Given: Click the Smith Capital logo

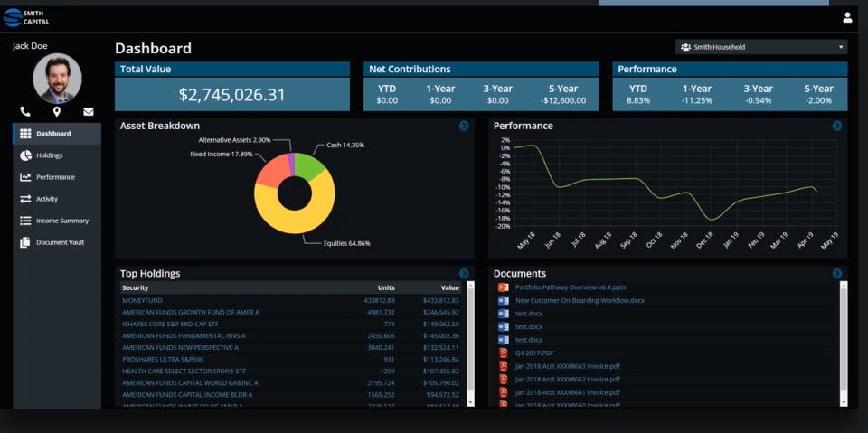Looking at the screenshot, I should (x=26, y=18).
